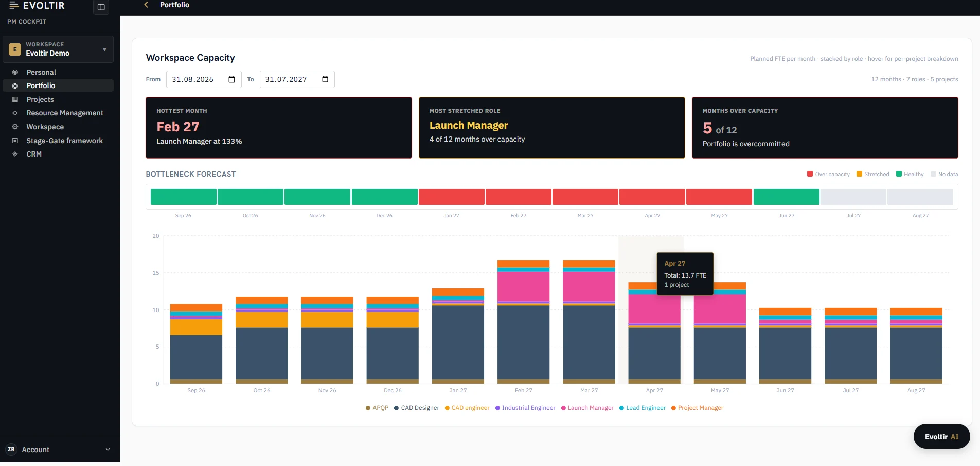
Task: Click the Feb 27 stacked bar
Action: [523, 322]
